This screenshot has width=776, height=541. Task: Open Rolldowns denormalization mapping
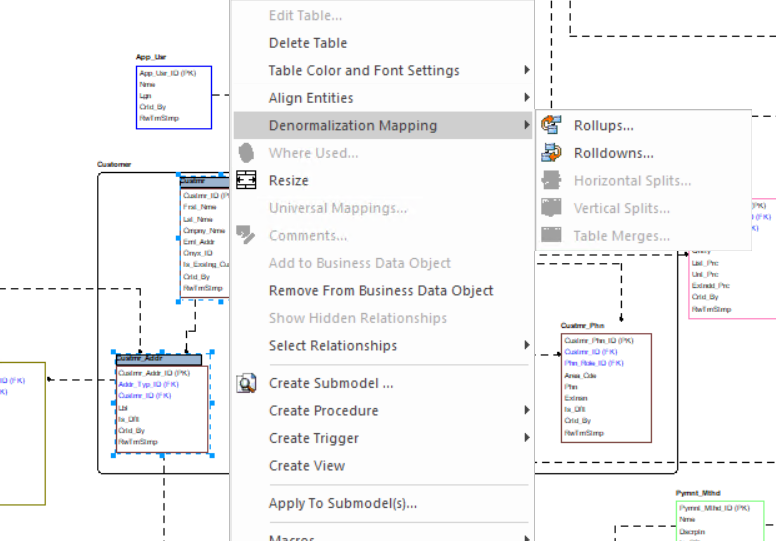pyautogui.click(x=643, y=153)
